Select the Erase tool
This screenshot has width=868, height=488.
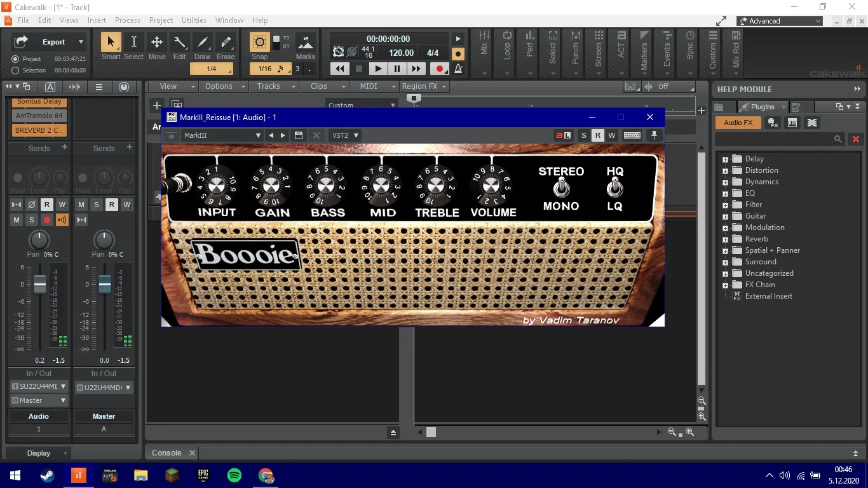[x=226, y=46]
